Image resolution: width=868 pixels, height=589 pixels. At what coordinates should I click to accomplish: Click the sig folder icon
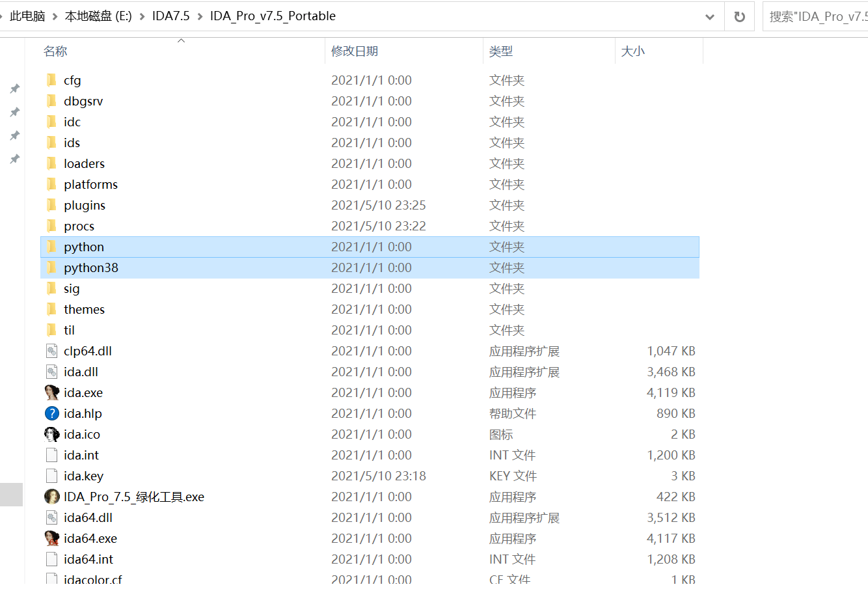(x=52, y=288)
